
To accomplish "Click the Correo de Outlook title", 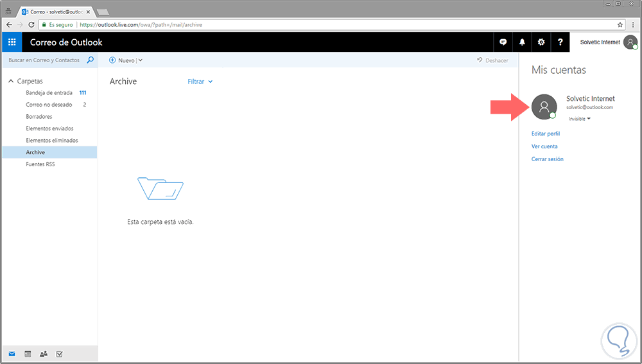I will 66,42.
